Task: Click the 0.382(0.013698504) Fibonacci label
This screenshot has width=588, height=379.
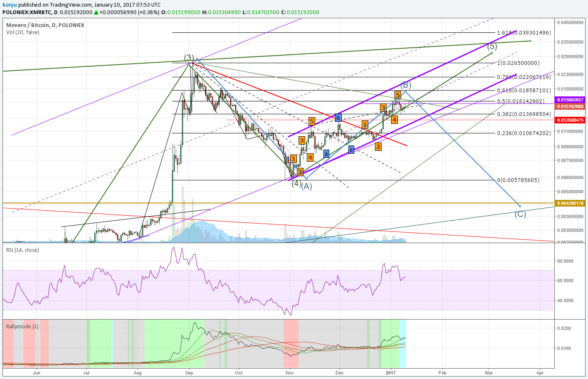Action: 524,114
